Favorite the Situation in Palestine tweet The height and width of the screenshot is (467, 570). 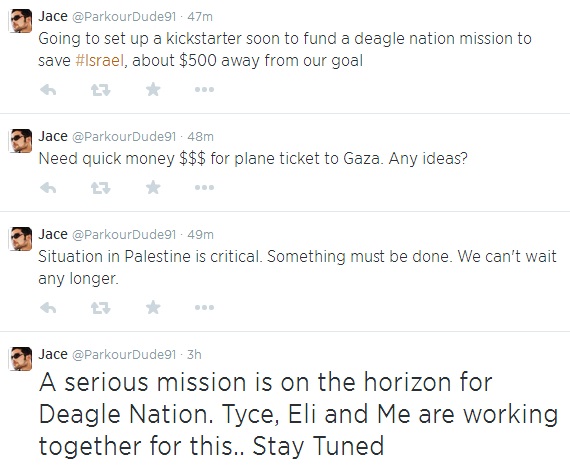(153, 307)
